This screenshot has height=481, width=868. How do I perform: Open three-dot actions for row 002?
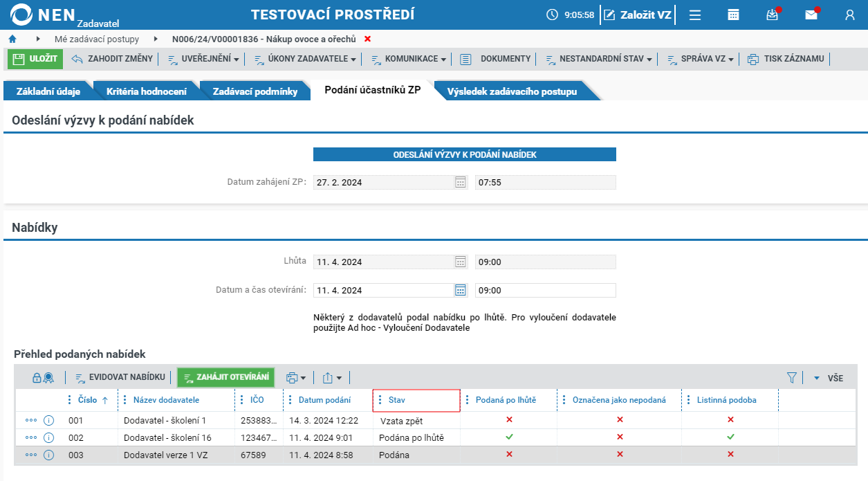coord(31,437)
